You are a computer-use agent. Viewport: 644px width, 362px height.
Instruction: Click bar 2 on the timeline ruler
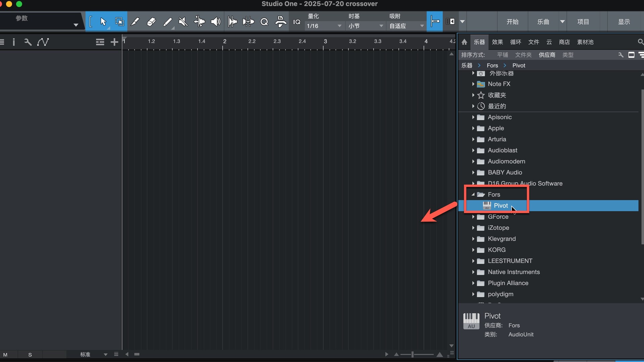coord(224,41)
